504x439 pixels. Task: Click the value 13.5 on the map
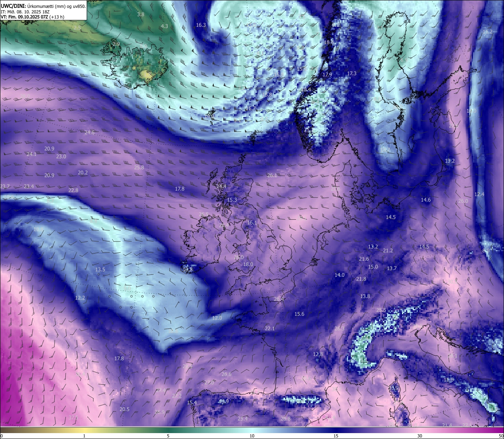point(100,269)
